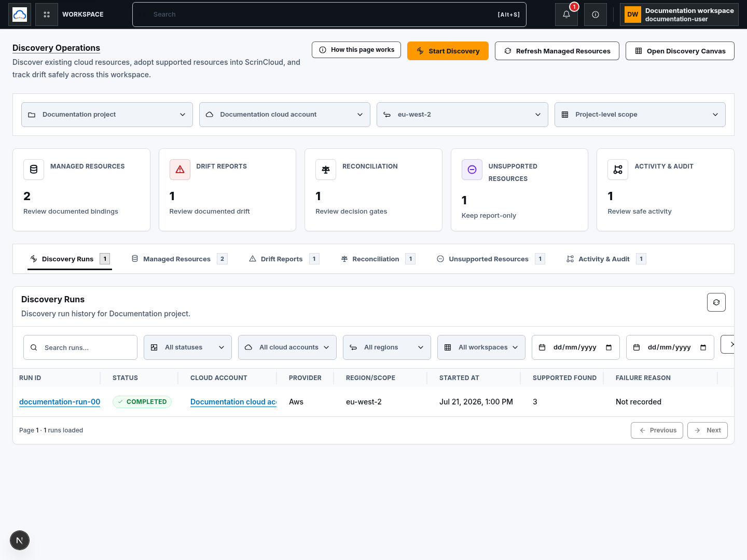Click Review safe activity card text
The height and width of the screenshot is (560, 747).
(x=640, y=212)
